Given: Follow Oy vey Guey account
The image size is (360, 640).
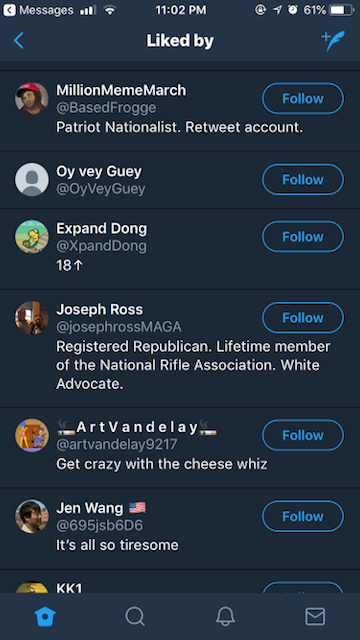Looking at the screenshot, I should click(x=303, y=180).
